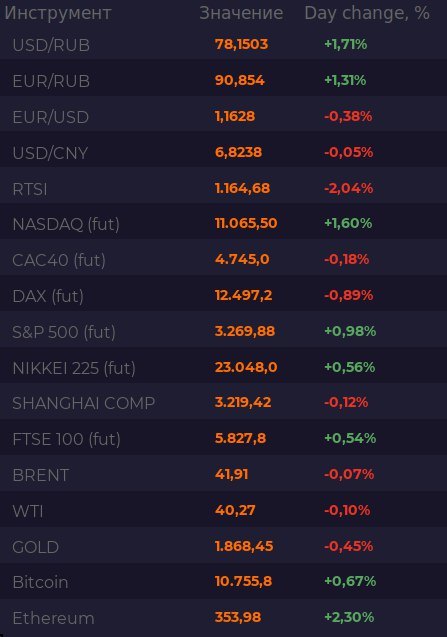Click the Инструмент column header
Image resolution: width=447 pixels, height=637 pixels.
58,13
